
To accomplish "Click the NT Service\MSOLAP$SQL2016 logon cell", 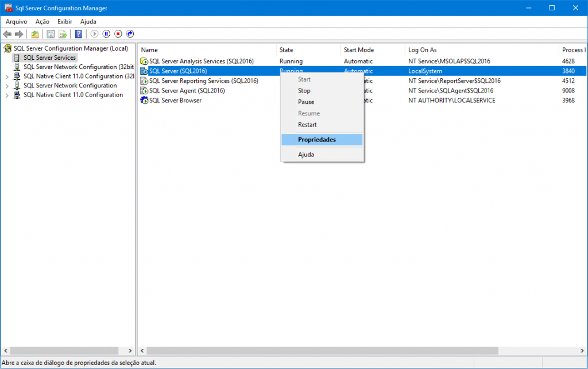I will 449,61.
